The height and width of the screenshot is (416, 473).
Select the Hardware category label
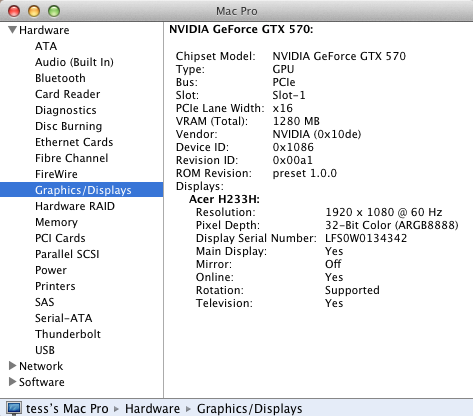tap(44, 30)
